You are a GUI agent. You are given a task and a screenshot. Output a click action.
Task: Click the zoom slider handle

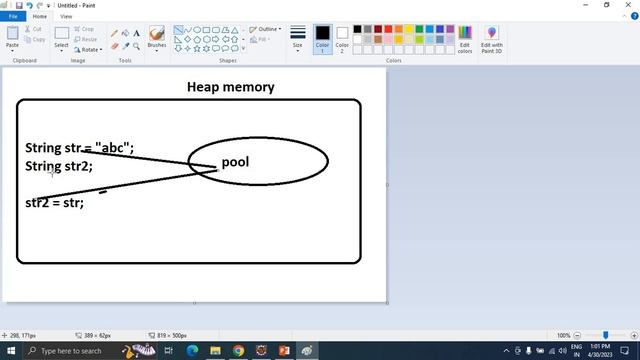[606, 335]
